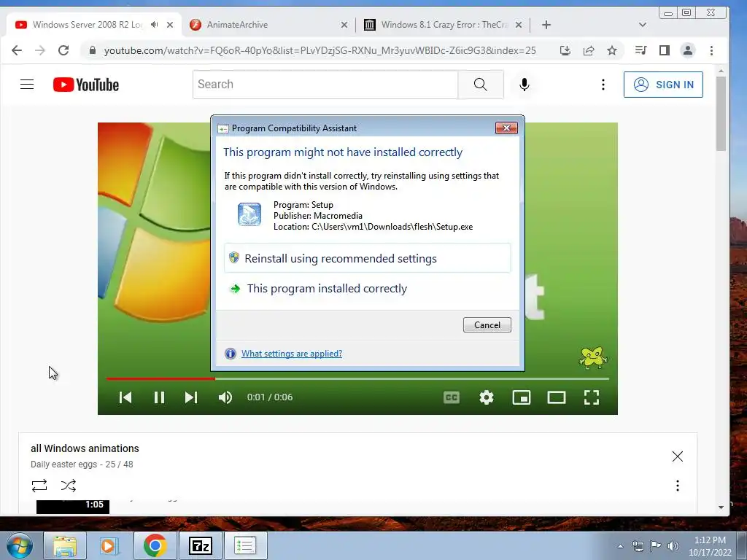Search with voice microphone icon

[524, 85]
